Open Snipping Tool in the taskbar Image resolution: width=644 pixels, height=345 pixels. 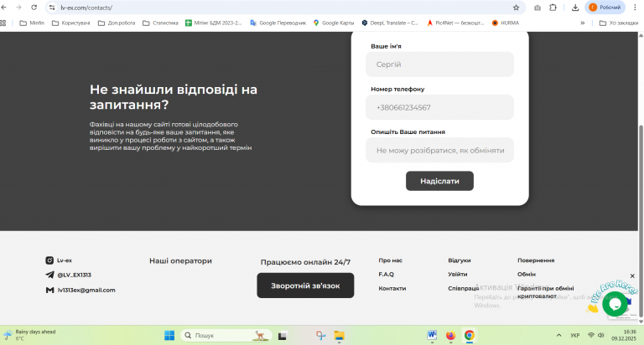click(321, 336)
